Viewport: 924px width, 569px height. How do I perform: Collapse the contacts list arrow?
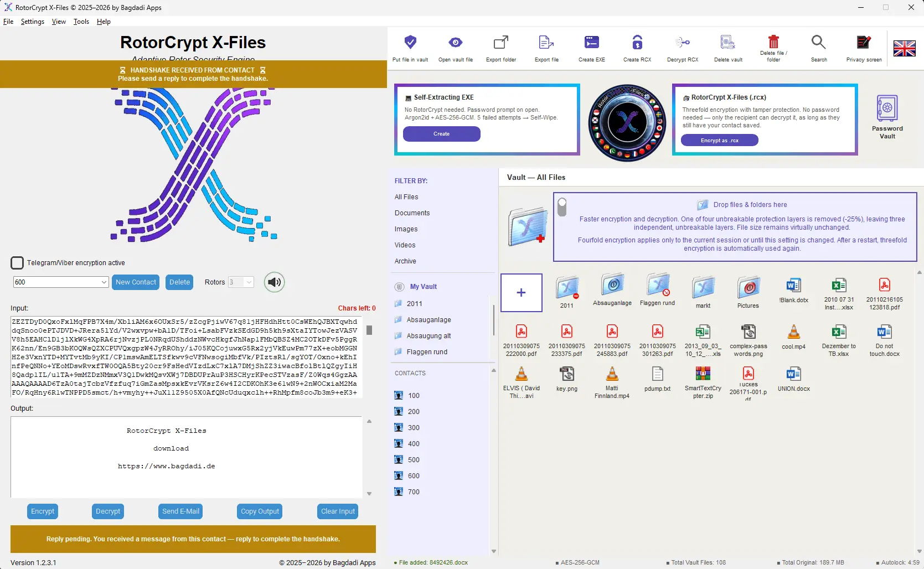(x=493, y=371)
